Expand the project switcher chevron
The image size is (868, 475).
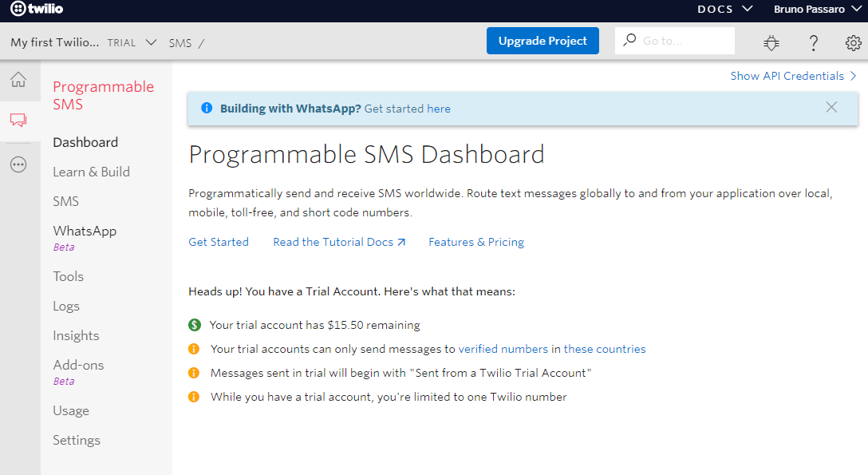coord(151,42)
